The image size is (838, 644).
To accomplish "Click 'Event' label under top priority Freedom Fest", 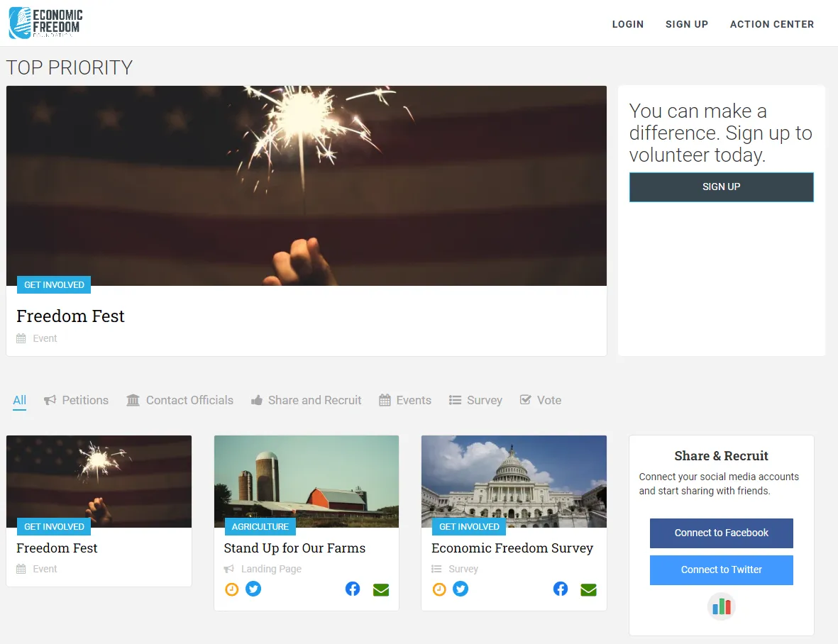I will click(x=45, y=338).
